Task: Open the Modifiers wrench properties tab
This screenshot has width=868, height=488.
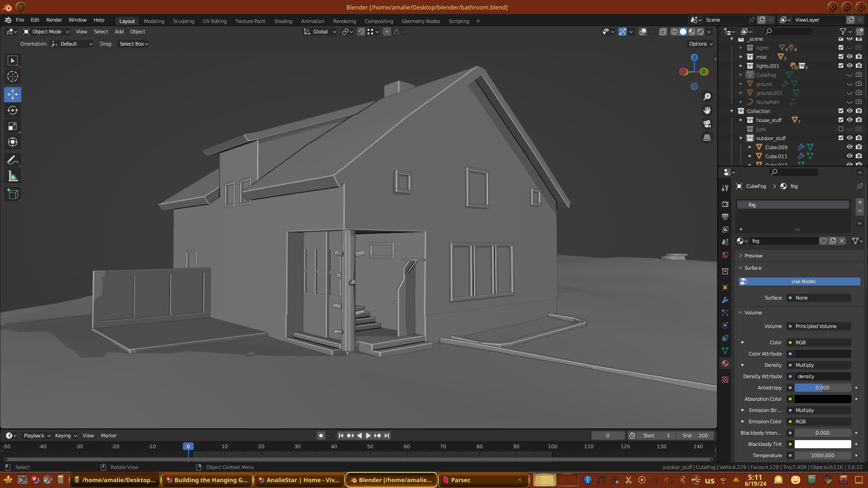Action: (x=725, y=300)
